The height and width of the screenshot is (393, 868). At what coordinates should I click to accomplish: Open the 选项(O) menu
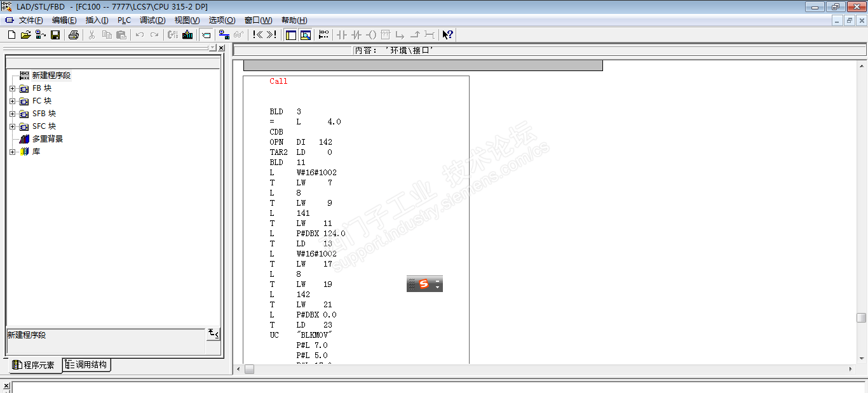(222, 20)
